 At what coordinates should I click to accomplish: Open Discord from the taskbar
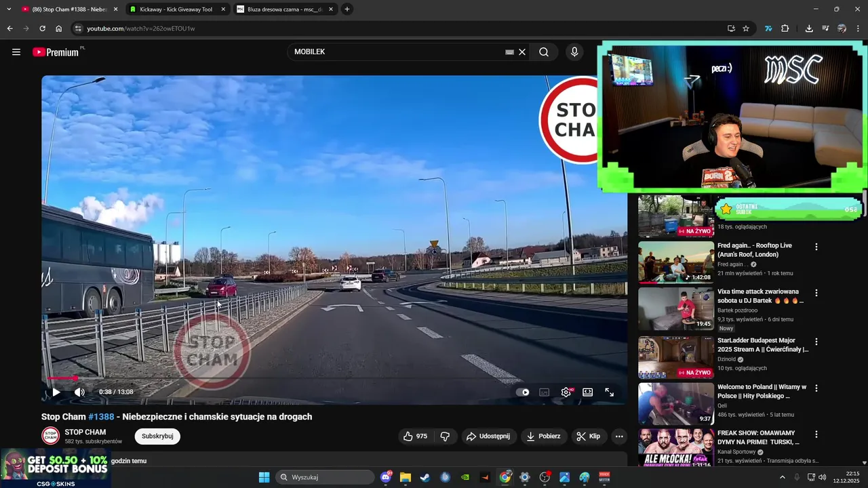pyautogui.click(x=387, y=477)
